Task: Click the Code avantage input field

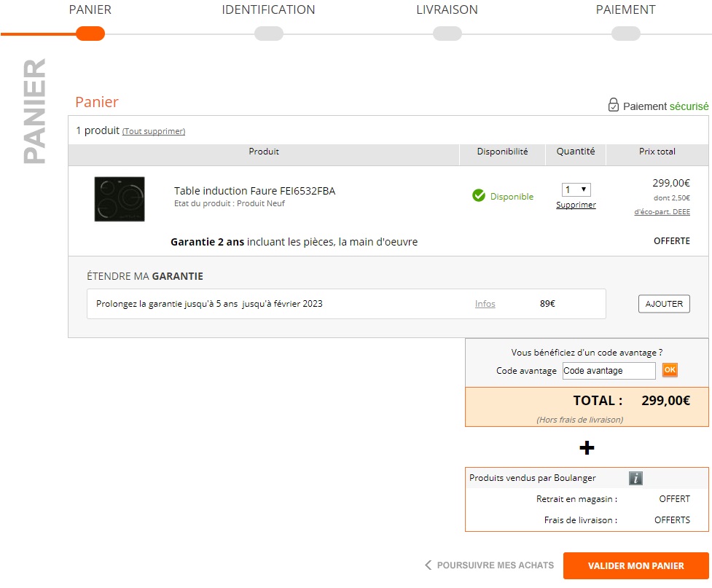Action: [x=609, y=370]
